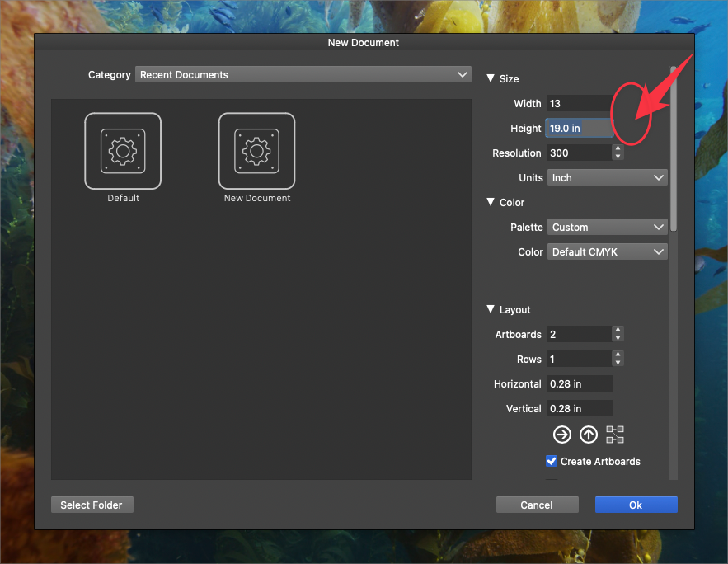
Task: Click the up-arrow artboard direction icon
Action: 588,435
